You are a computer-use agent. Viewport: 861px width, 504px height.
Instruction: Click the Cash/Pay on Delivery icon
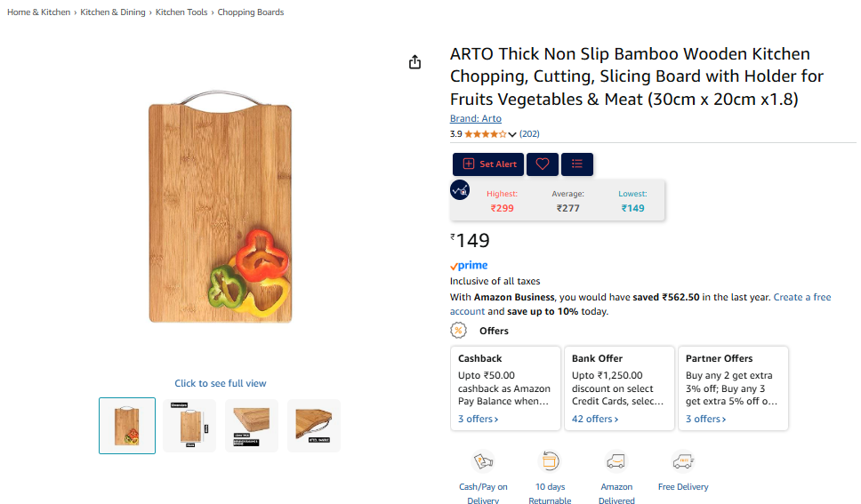(x=483, y=461)
